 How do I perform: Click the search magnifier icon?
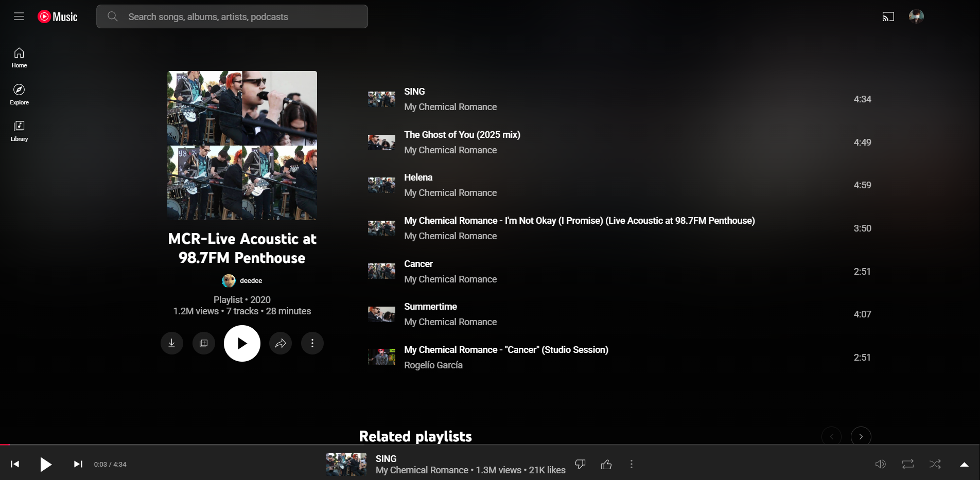[x=112, y=16]
